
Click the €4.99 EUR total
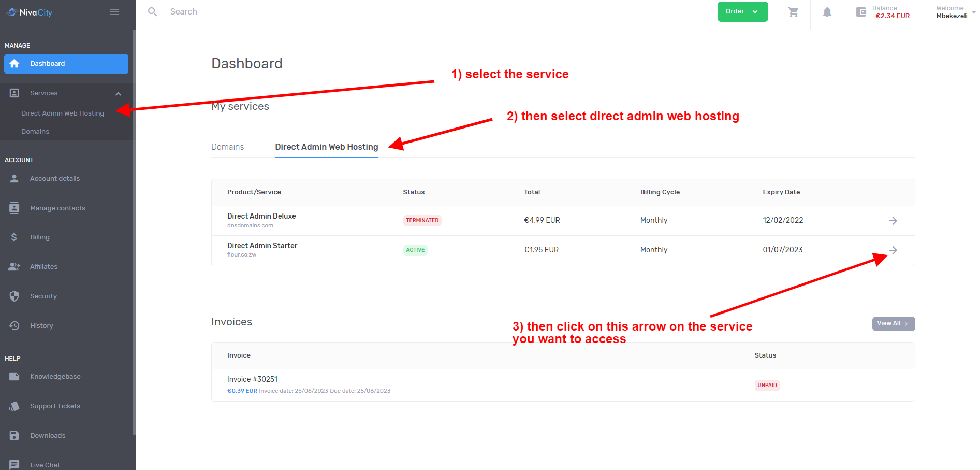tap(542, 220)
